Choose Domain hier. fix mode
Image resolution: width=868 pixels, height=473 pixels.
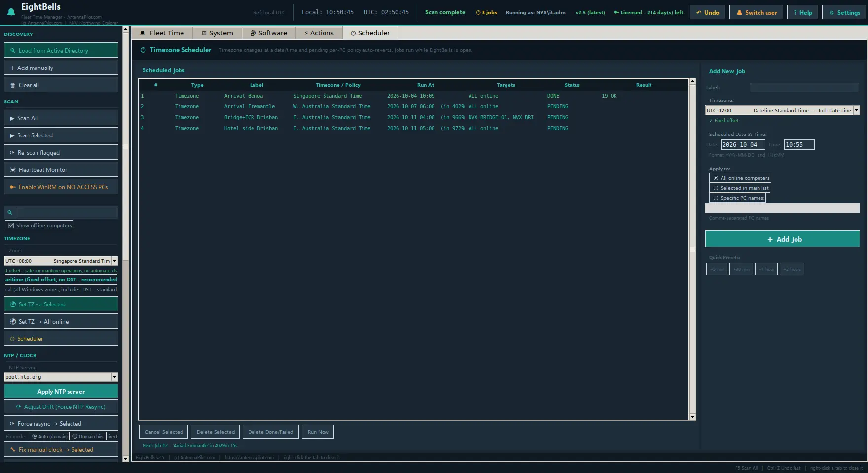[88, 436]
